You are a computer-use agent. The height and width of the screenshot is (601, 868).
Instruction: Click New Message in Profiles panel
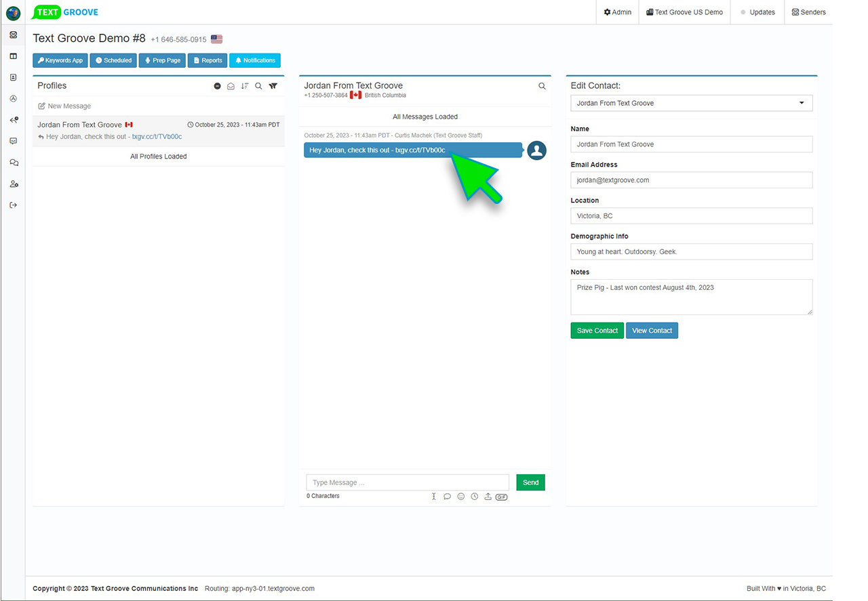[64, 106]
